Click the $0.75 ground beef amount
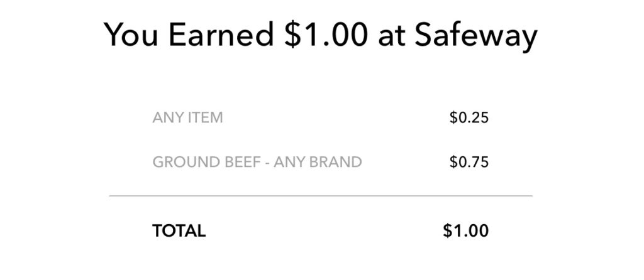This screenshot has height=280, width=644. pos(469,162)
